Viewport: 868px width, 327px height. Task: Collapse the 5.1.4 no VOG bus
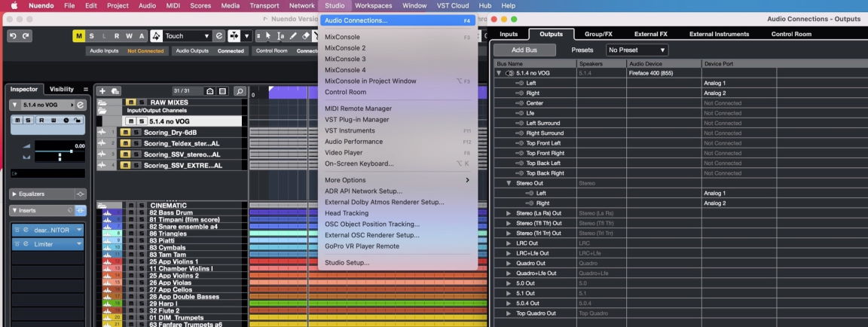pos(499,73)
